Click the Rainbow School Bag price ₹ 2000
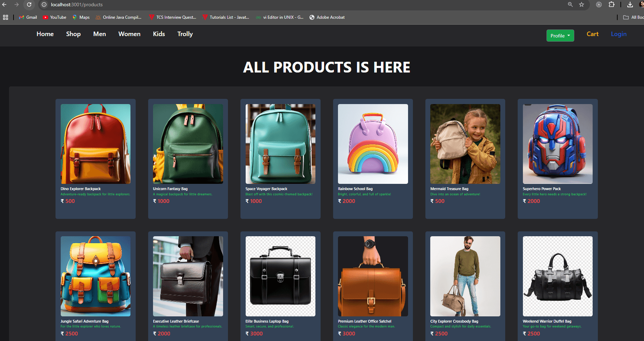 click(x=347, y=201)
